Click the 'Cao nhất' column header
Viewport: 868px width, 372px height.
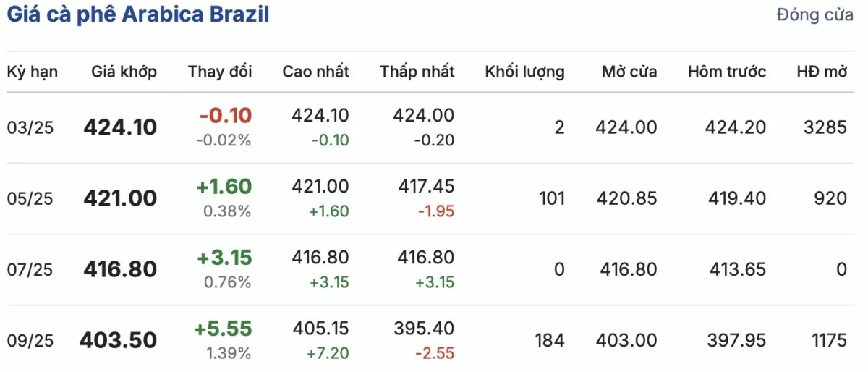(315, 72)
